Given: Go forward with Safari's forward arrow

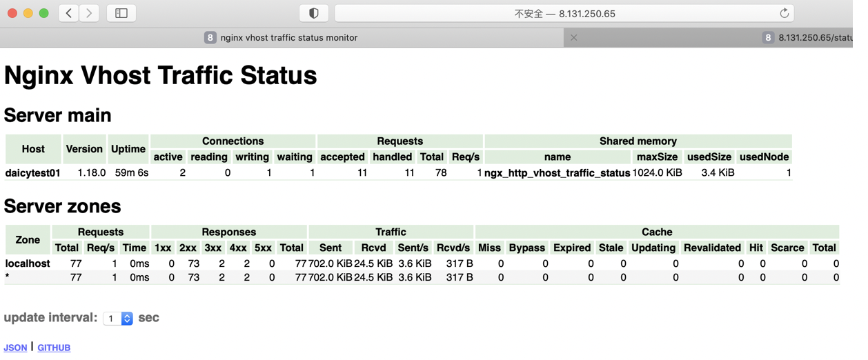Looking at the screenshot, I should coord(89,13).
